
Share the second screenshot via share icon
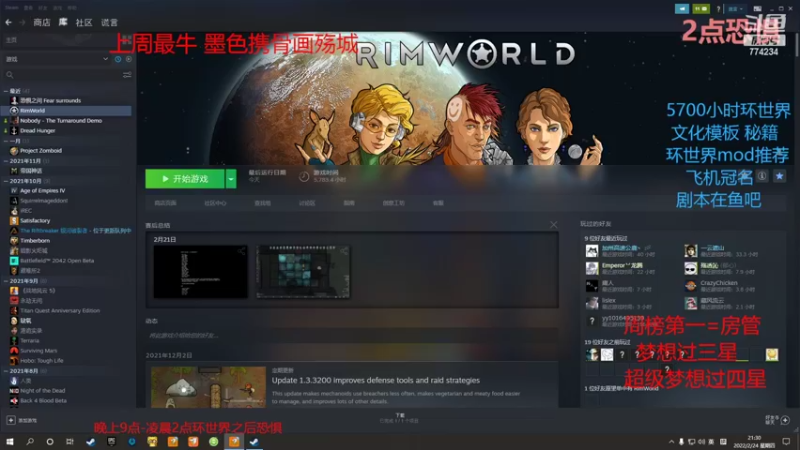pos(344,251)
